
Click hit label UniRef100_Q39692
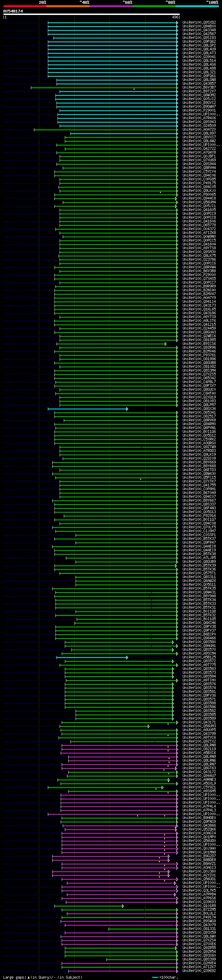[199, 971]
